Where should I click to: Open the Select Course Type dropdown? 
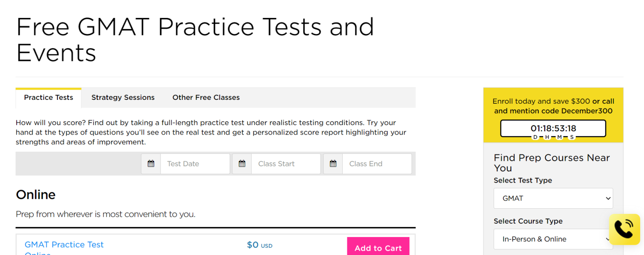553,239
